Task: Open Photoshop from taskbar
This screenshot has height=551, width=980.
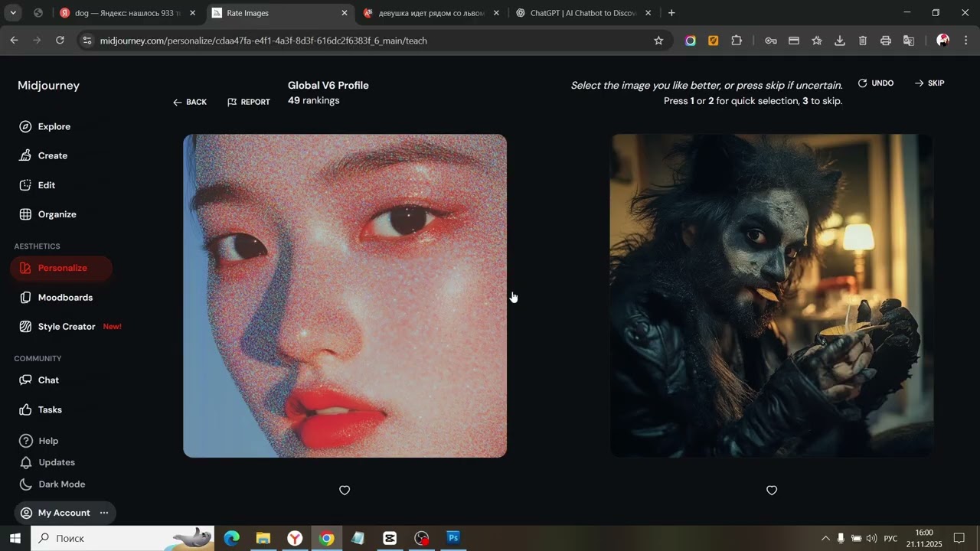Action: coord(453,538)
